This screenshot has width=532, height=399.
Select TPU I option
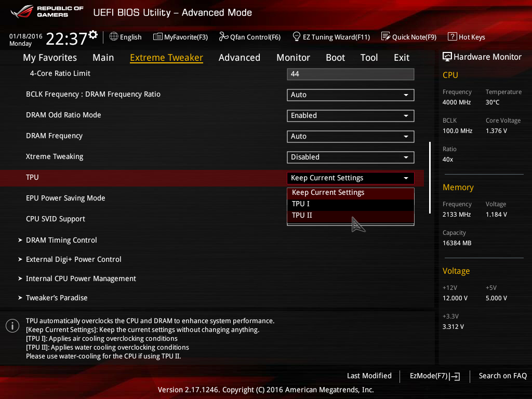point(351,204)
